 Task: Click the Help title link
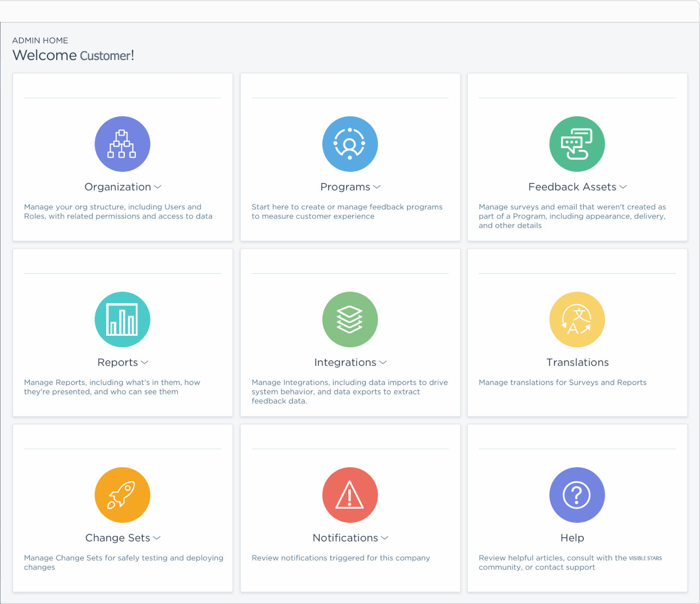pyautogui.click(x=572, y=538)
